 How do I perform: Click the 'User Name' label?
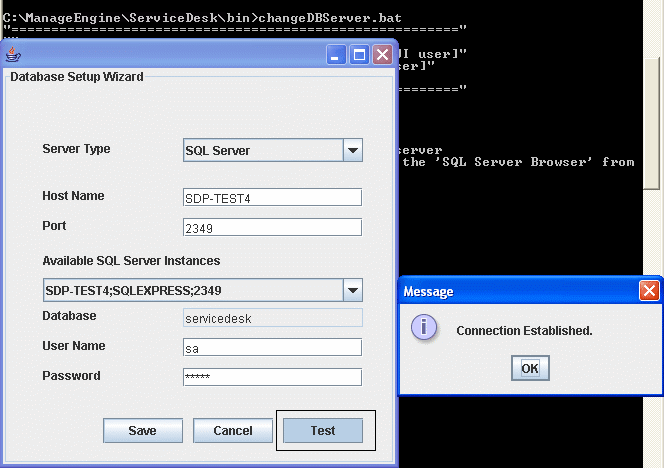pos(74,346)
